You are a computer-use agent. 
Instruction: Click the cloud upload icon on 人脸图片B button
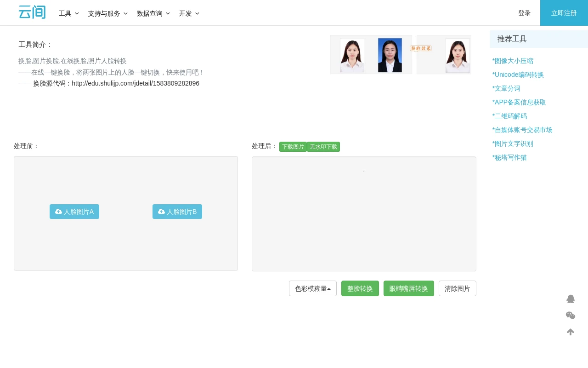point(161,212)
